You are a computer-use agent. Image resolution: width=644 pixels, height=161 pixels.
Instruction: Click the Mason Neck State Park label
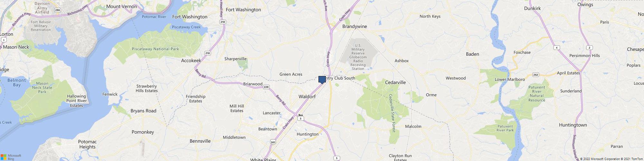coord(42,87)
